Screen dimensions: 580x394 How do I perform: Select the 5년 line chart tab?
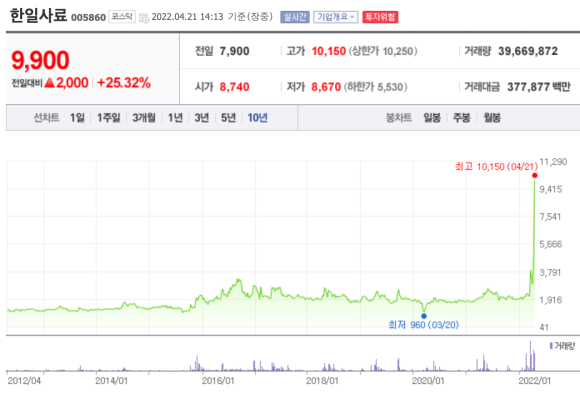(x=228, y=118)
